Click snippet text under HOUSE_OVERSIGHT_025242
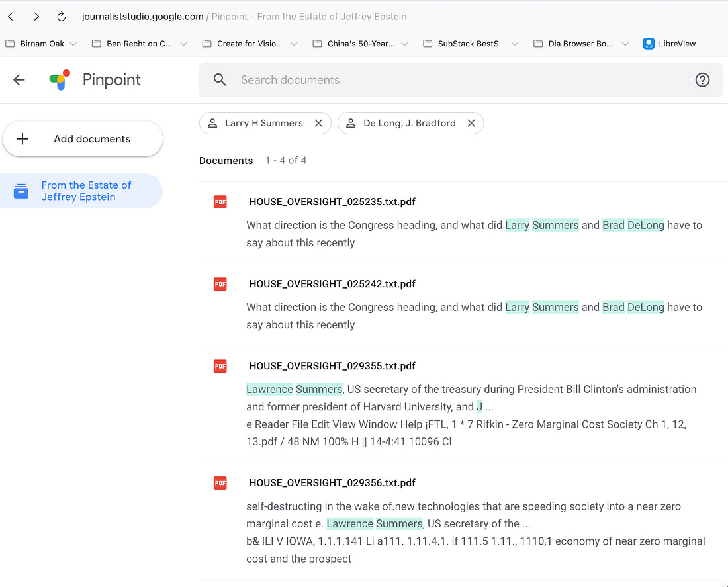The image size is (728, 587). 474,316
